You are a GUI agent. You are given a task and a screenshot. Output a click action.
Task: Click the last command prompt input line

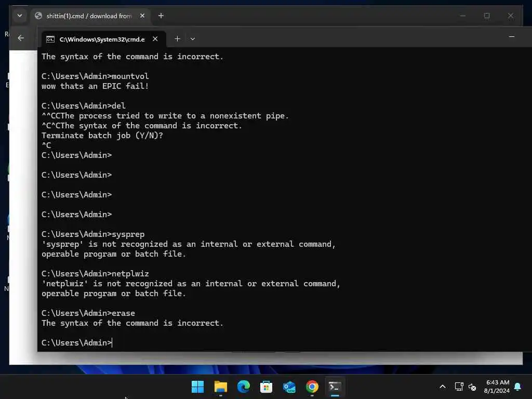[x=77, y=343]
